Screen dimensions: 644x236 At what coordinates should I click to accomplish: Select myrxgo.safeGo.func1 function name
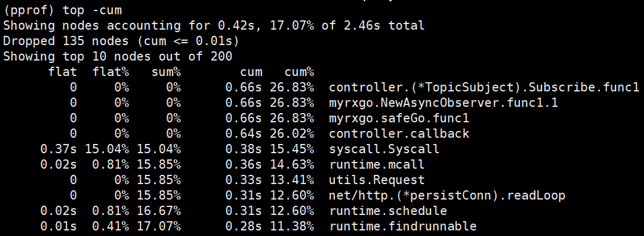[x=399, y=119]
